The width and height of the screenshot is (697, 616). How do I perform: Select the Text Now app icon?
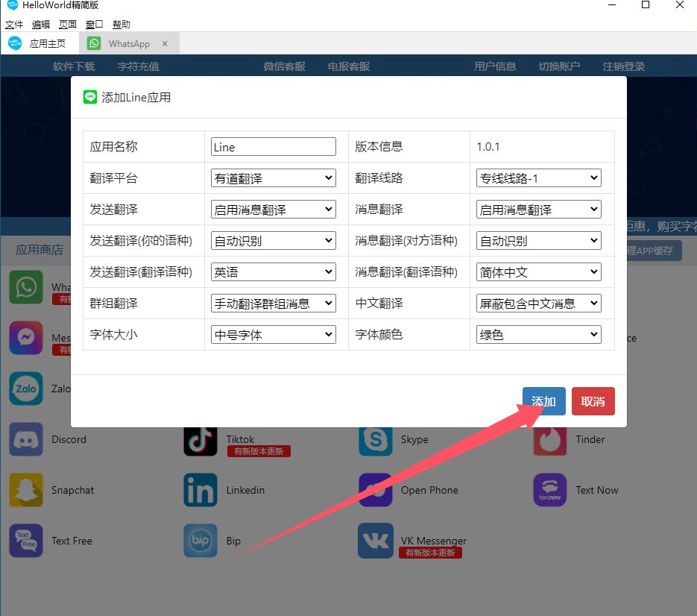pyautogui.click(x=550, y=490)
